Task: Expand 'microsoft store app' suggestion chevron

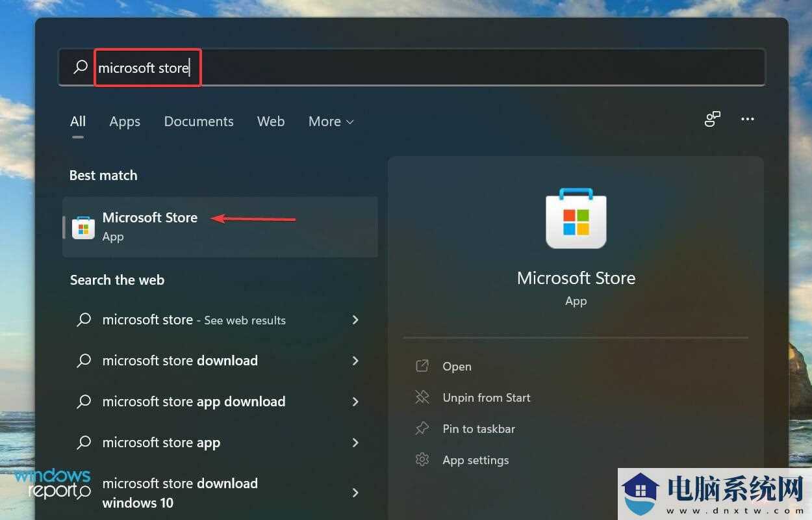Action: [355, 443]
